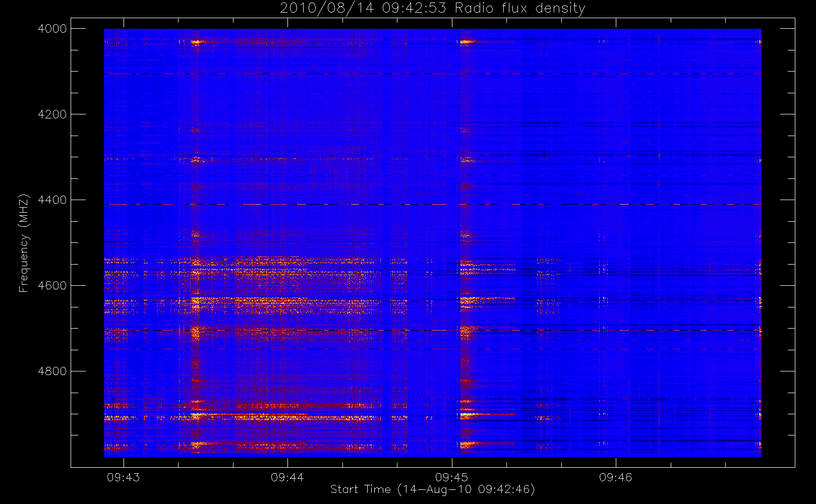Viewport: 816px width, 504px height.
Task: Click the 09:44 time tick label
Action: pos(287,477)
